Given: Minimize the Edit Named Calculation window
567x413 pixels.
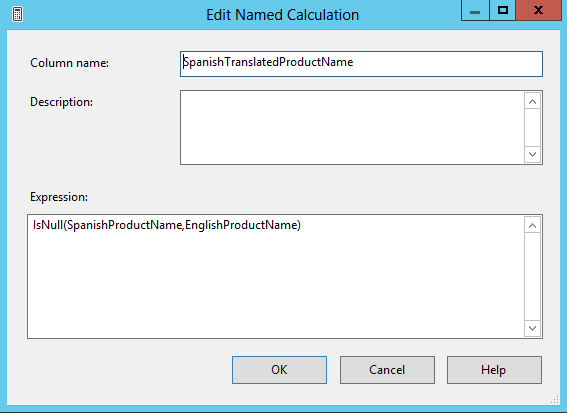Looking at the screenshot, I should pyautogui.click(x=475, y=10).
